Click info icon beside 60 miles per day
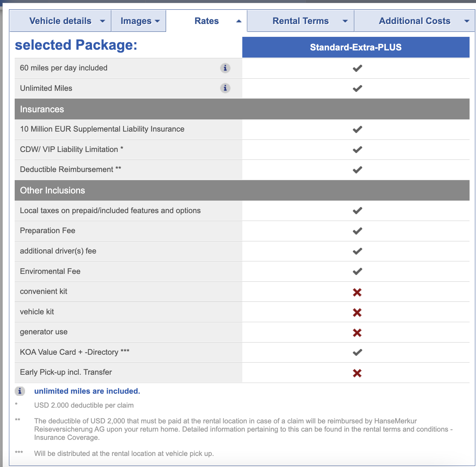Viewport: 476px width, 467px height. point(225,68)
